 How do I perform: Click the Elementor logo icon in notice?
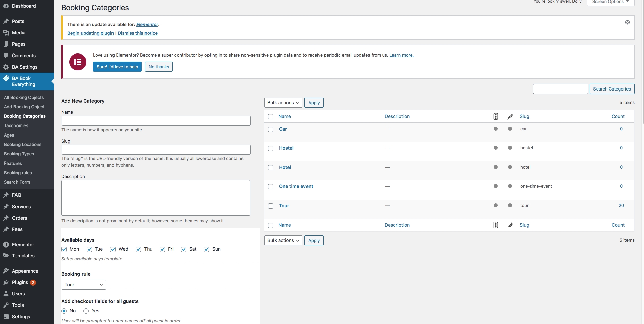pos(78,62)
